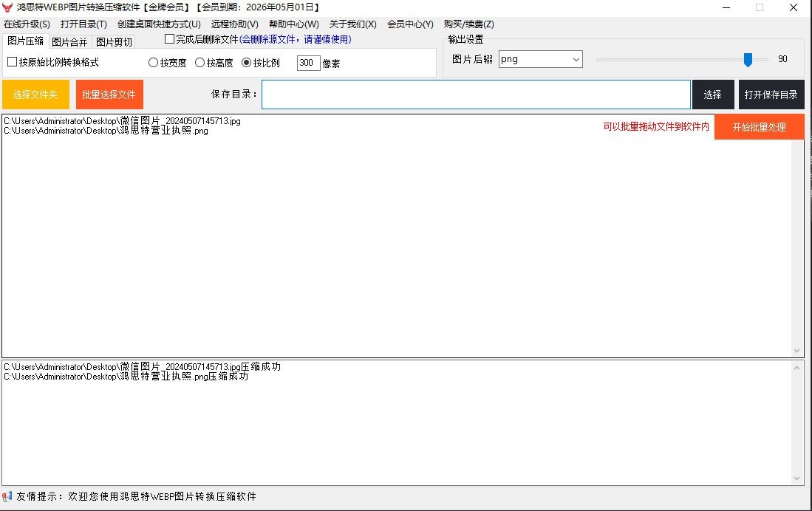Click scroll-down arrow of file list panel
Screen dimensions: 812x511
[x=796, y=350]
